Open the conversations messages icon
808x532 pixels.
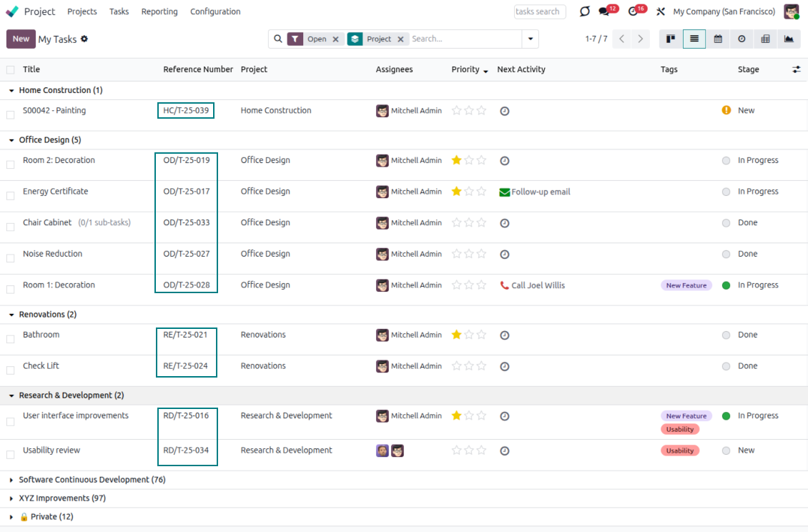pyautogui.click(x=605, y=11)
